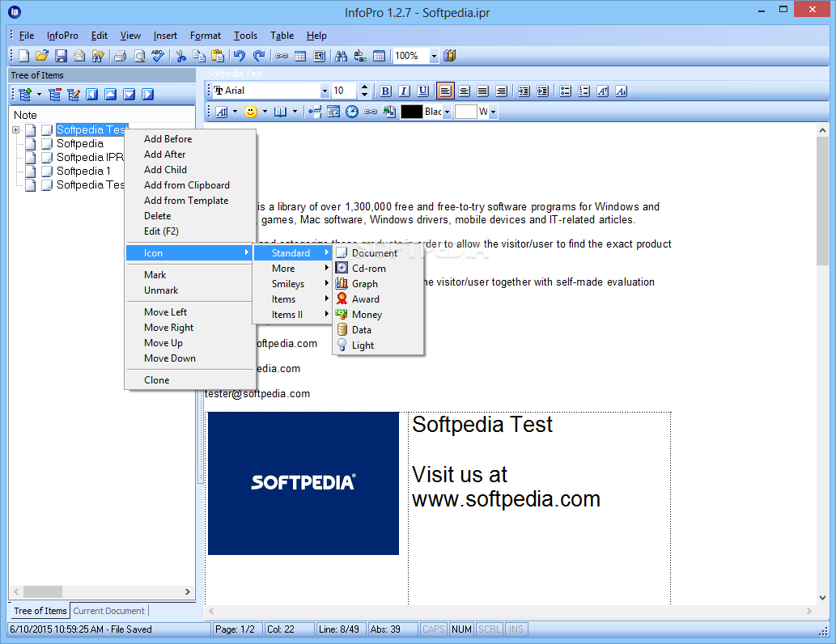
Task: Insert a smiley from format toolbar
Action: click(251, 112)
